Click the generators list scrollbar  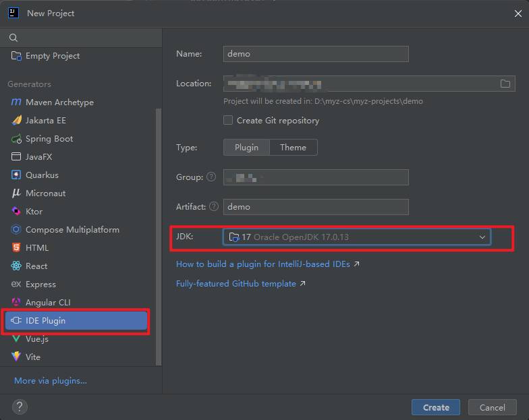[x=158, y=237]
